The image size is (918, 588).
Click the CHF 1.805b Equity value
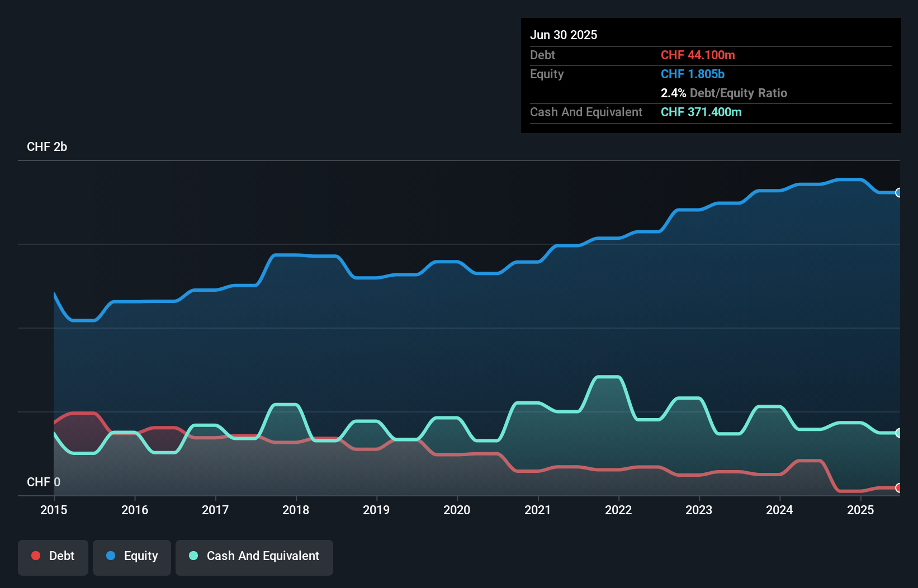point(693,74)
